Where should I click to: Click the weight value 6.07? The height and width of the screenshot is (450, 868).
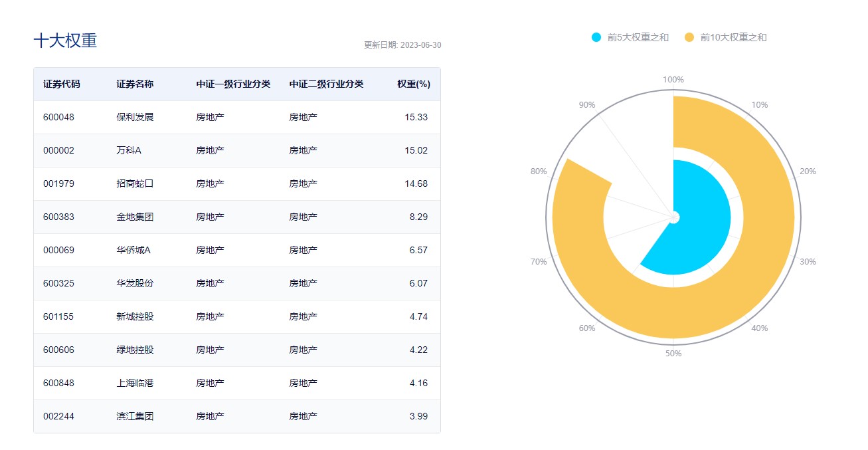418,283
